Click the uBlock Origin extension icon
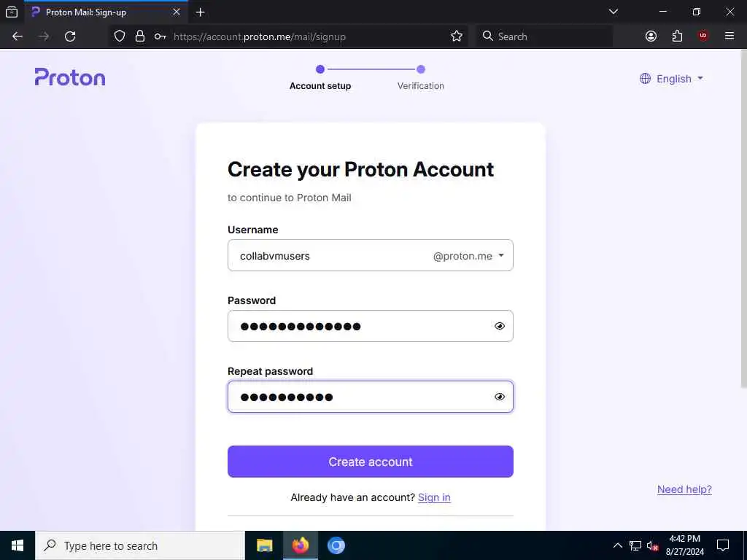This screenshot has width=747, height=560. pos(703,36)
